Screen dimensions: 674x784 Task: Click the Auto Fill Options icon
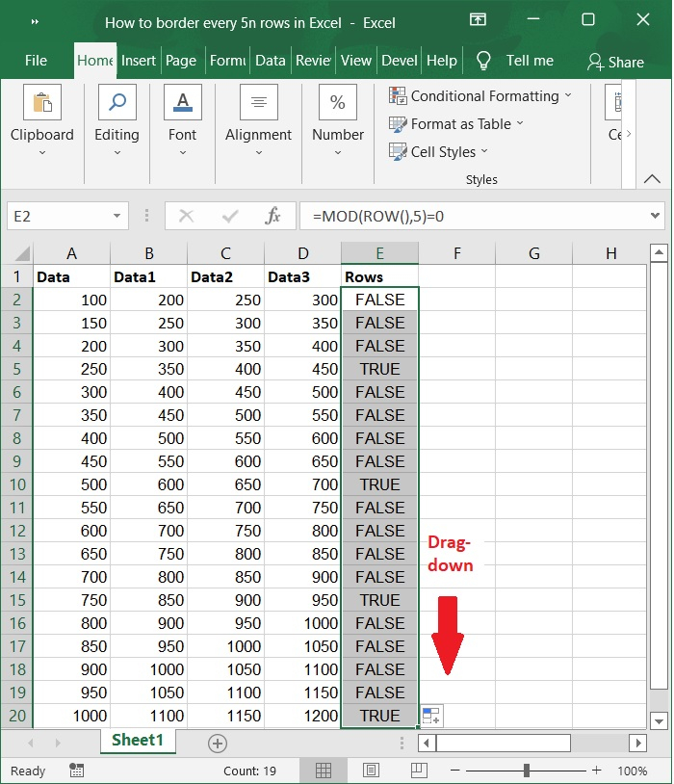[431, 716]
